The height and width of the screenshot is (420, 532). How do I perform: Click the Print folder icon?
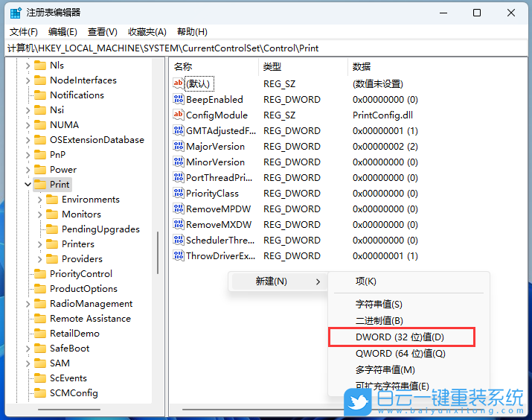(x=40, y=185)
